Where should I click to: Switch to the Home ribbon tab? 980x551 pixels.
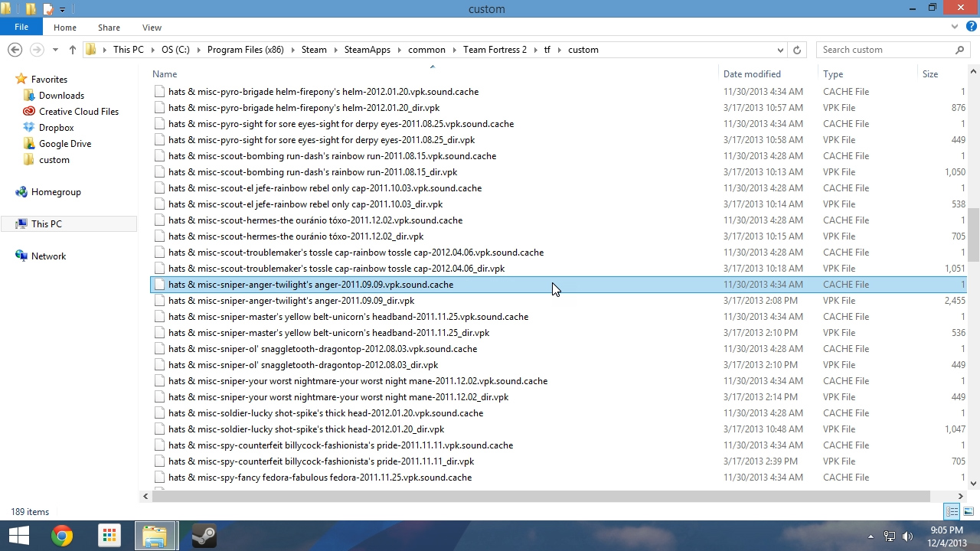pos(65,28)
